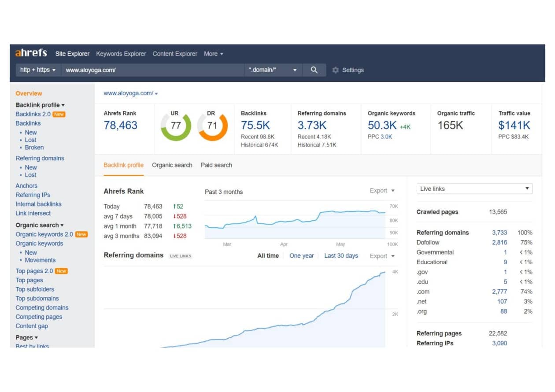The image size is (555, 392).
Task: Click the search magnifier icon
Action: click(314, 70)
